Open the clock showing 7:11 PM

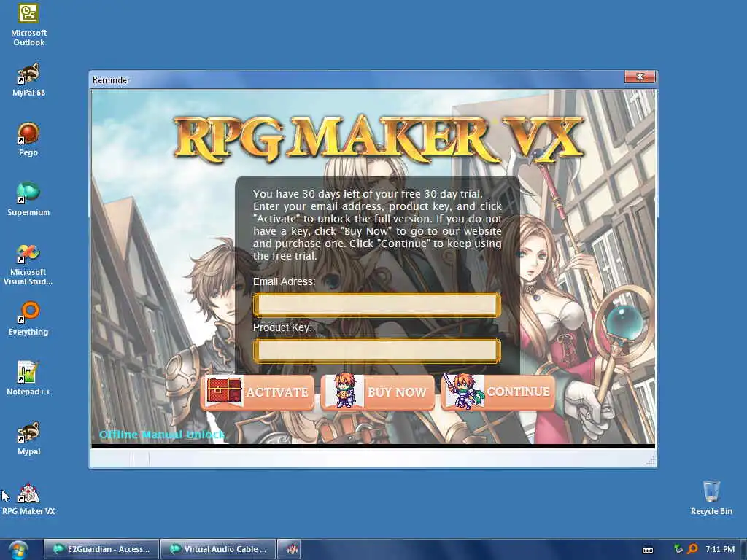[x=720, y=549]
